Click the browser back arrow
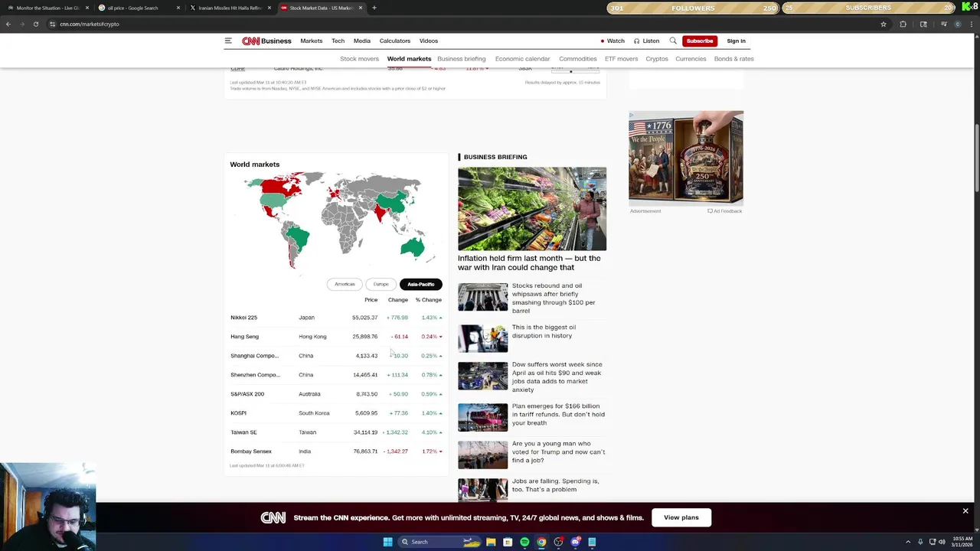980x551 pixels. pos(8,24)
